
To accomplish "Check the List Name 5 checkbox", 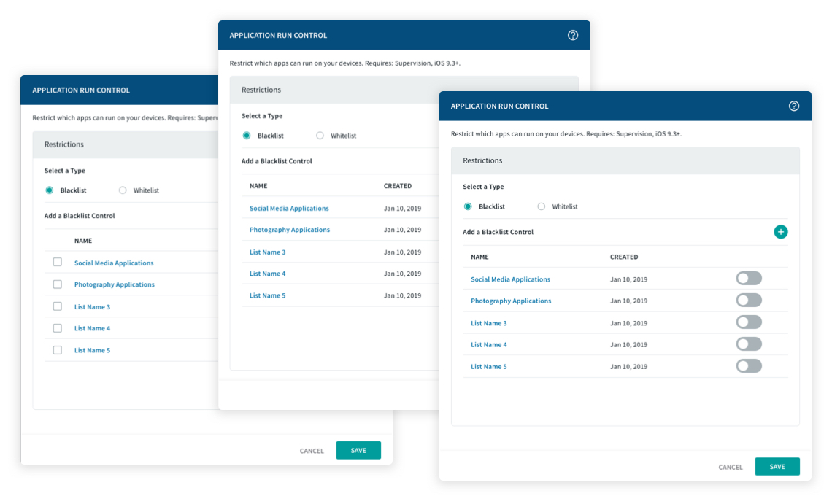I will 58,350.
